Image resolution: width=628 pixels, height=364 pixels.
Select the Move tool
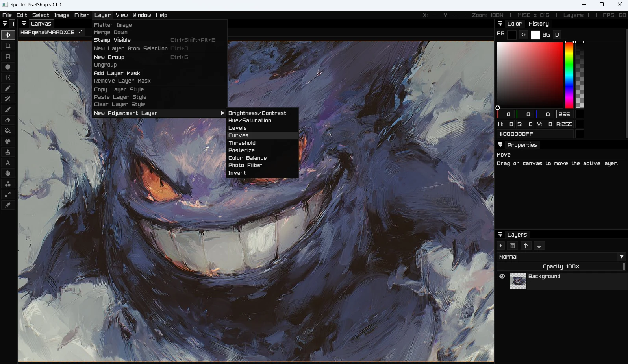coord(7,35)
